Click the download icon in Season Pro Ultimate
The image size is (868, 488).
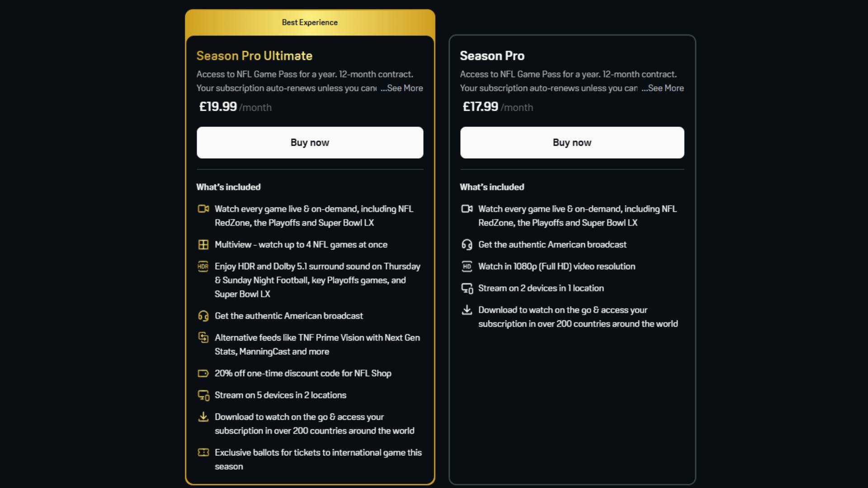click(x=203, y=417)
